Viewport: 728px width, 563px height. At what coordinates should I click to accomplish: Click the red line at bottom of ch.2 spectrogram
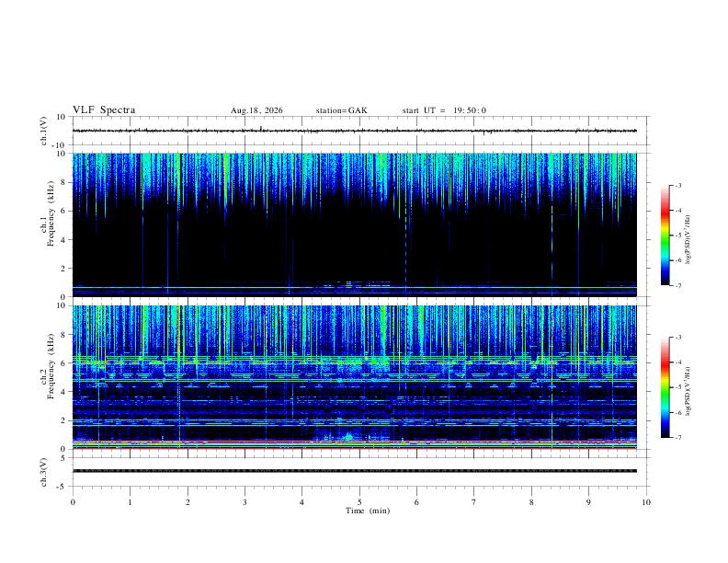355,448
